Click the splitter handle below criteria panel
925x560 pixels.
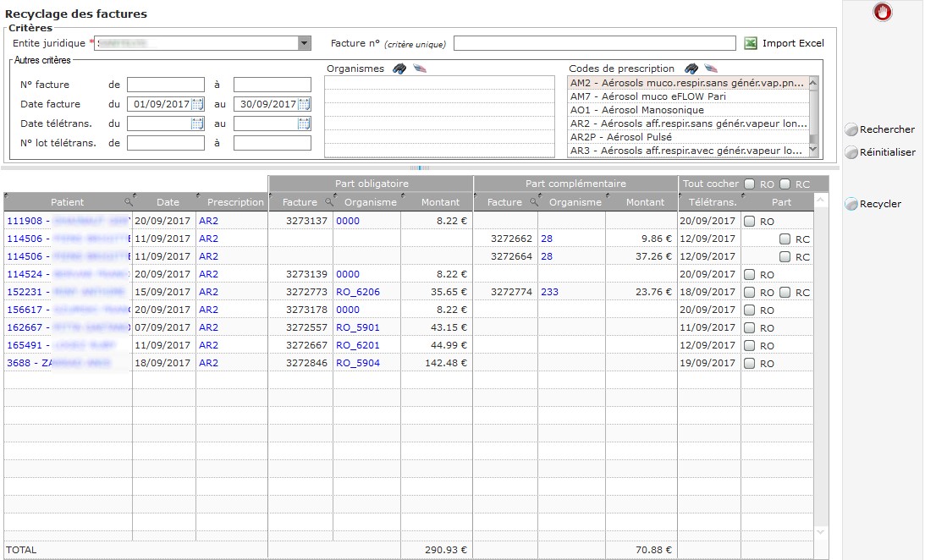pyautogui.click(x=420, y=168)
